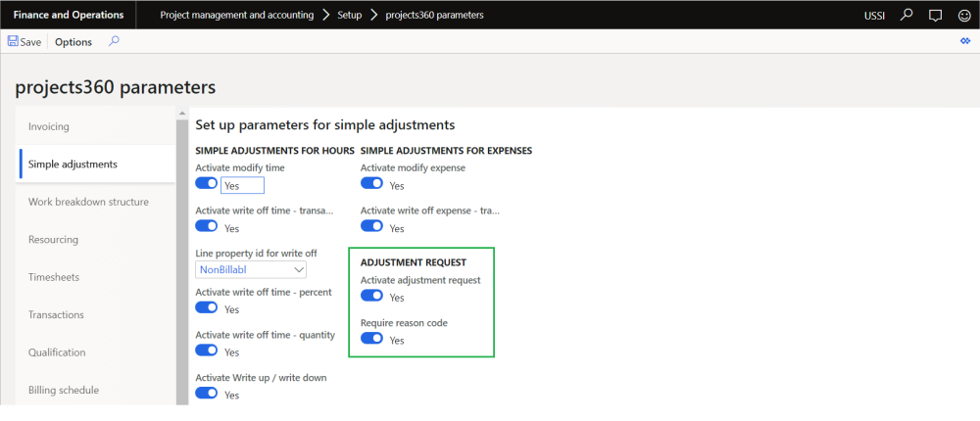
Task: Turn off Require reason code toggle
Action: (371, 339)
